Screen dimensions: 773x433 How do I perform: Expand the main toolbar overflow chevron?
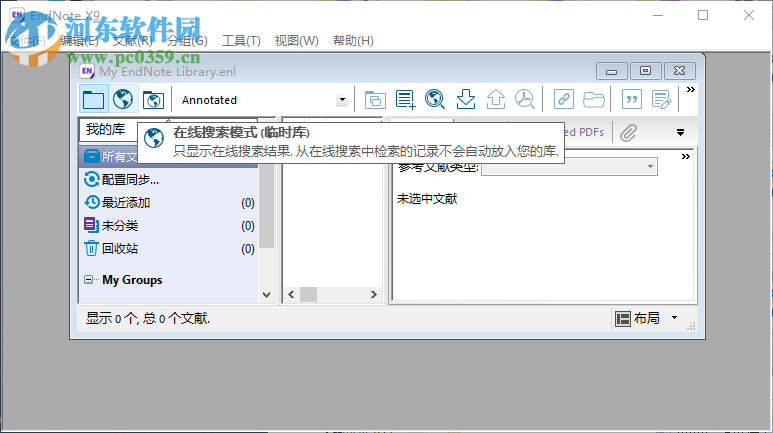tap(691, 90)
